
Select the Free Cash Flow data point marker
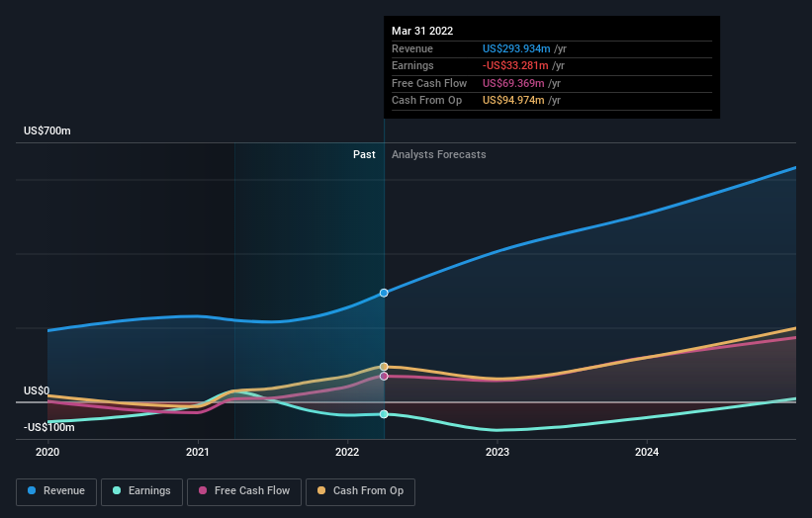pyautogui.click(x=384, y=377)
